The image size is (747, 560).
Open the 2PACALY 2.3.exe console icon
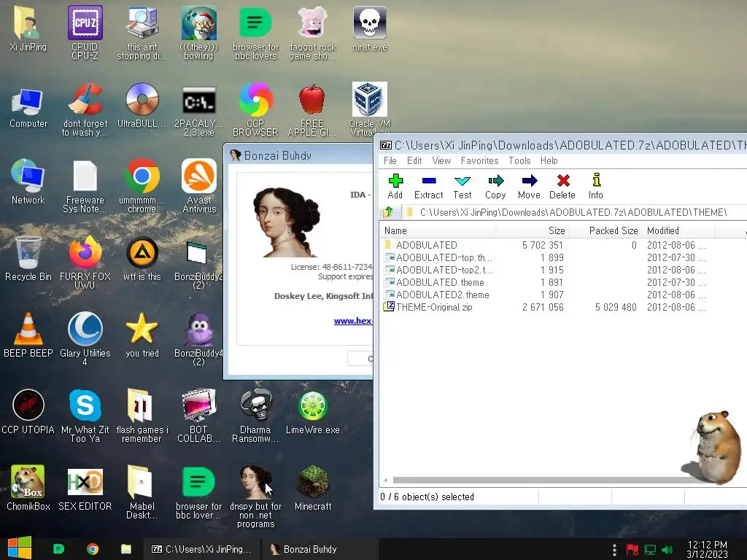coord(198,111)
